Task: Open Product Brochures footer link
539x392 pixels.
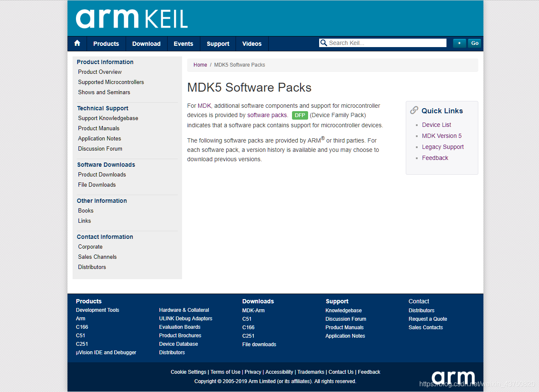Action: pyautogui.click(x=180, y=336)
